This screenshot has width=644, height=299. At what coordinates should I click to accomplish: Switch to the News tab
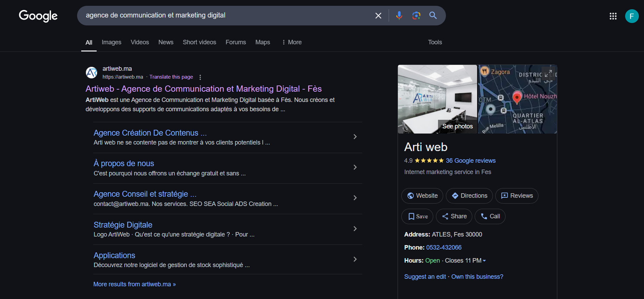166,42
